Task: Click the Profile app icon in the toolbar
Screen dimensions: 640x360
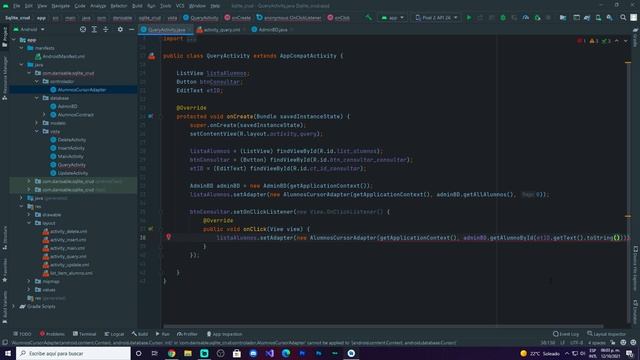Action: (x=526, y=18)
